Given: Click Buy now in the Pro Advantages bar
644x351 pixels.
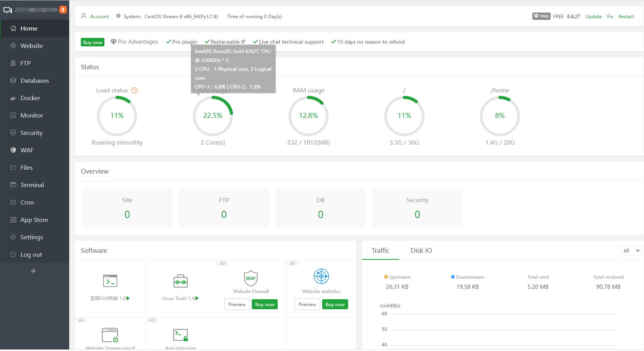Looking at the screenshot, I should click(93, 42).
